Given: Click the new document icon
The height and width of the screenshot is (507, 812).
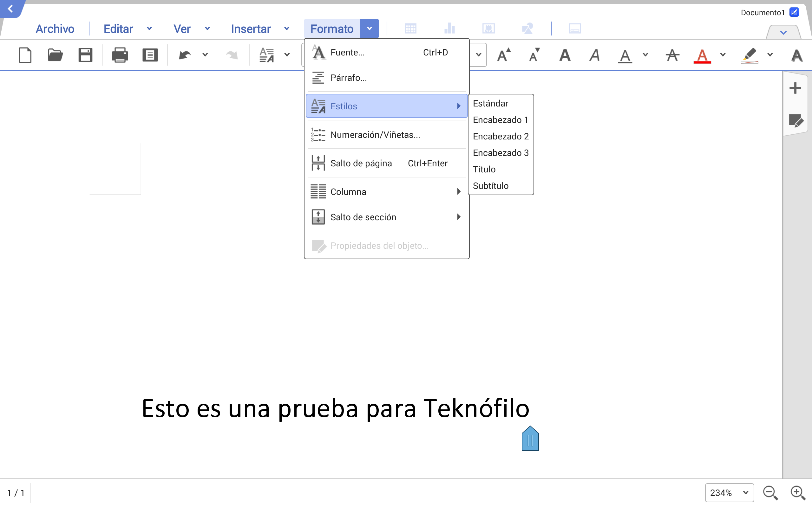Looking at the screenshot, I should pos(25,55).
